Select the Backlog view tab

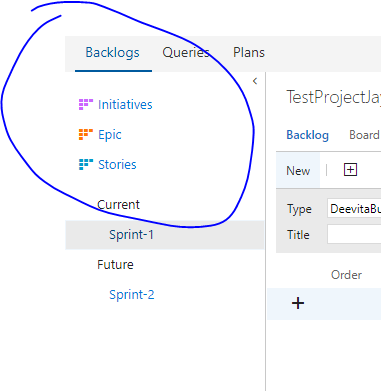pos(307,135)
